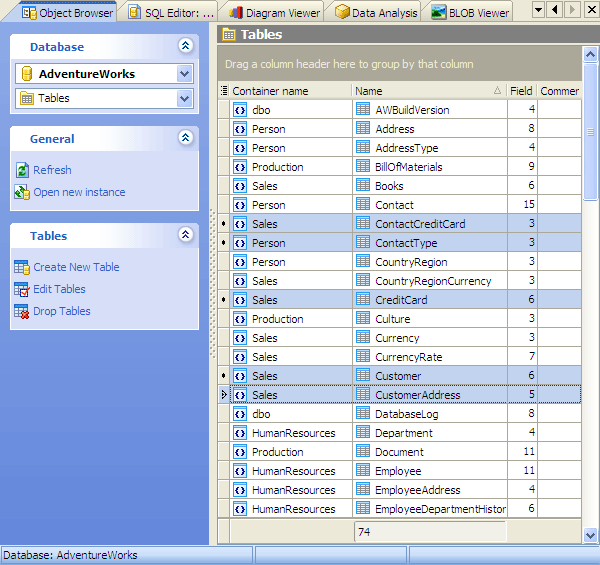This screenshot has height=565, width=600.
Task: Open the Tables object type dropdown
Action: click(184, 98)
